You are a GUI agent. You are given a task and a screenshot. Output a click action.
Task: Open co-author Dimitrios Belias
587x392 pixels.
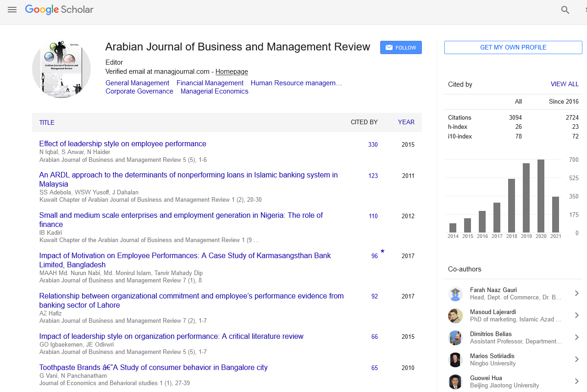click(491, 334)
